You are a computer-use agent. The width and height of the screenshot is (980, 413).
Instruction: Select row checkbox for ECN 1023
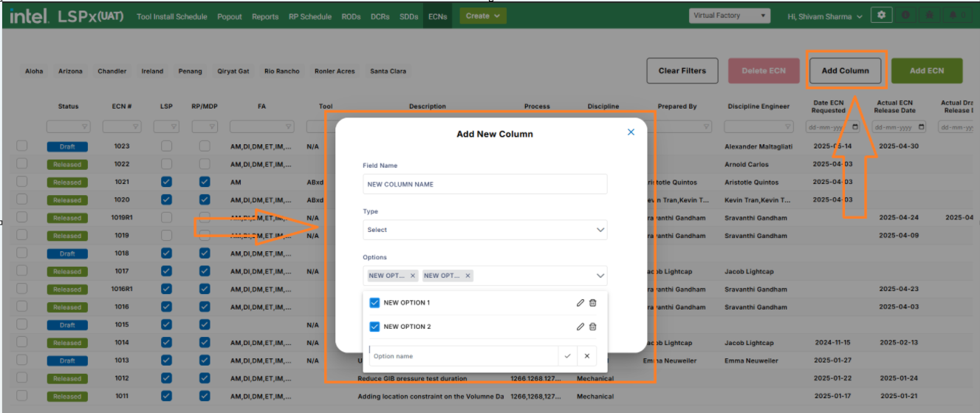tap(22, 146)
